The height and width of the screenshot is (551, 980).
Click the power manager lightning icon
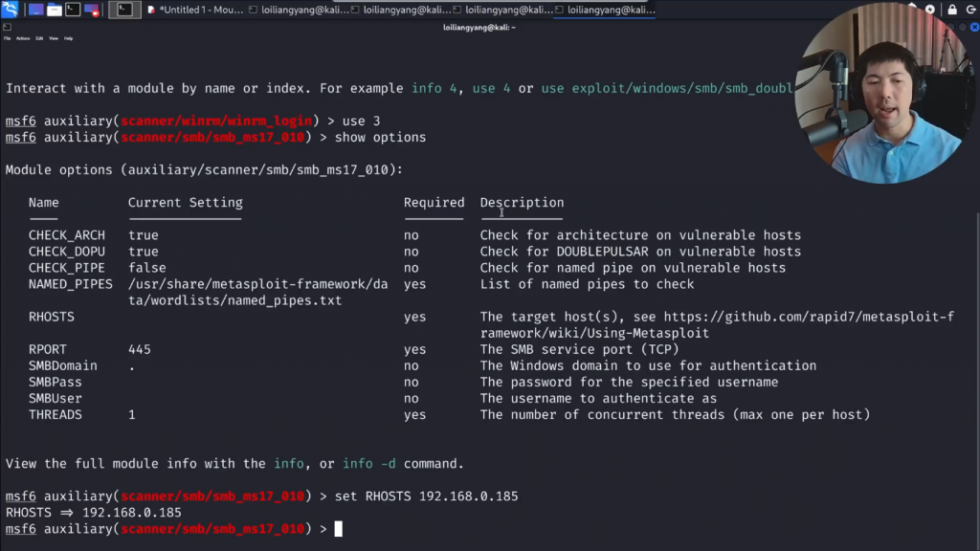pyautogui.click(x=929, y=10)
